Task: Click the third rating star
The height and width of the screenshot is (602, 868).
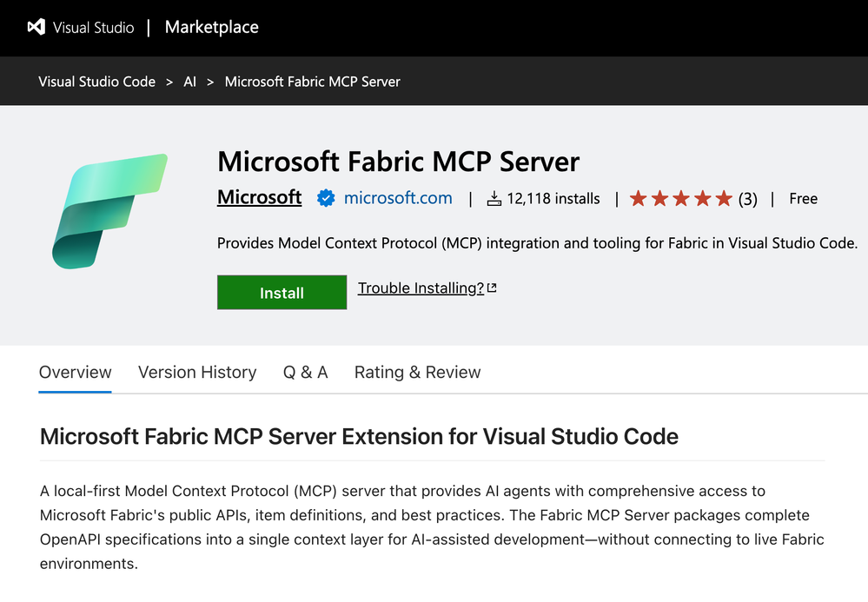Action: click(x=681, y=198)
